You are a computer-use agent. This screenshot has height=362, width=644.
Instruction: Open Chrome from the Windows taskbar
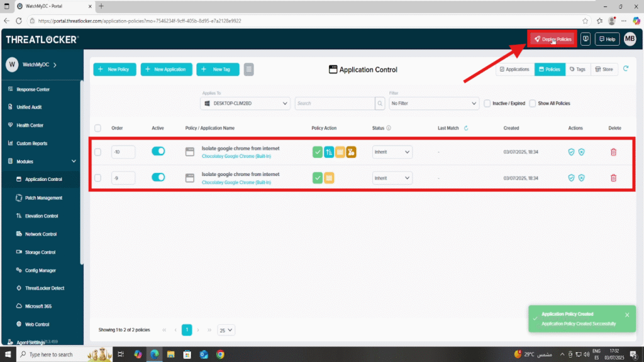coord(221,354)
